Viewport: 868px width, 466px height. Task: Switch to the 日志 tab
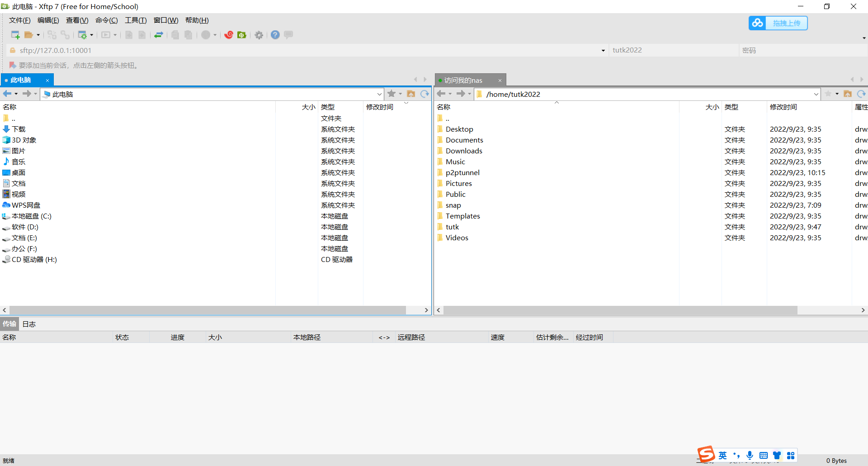tap(29, 324)
